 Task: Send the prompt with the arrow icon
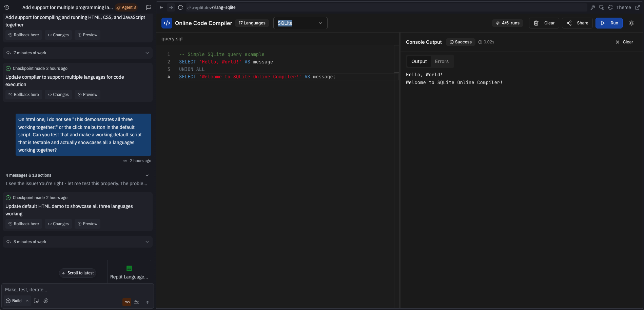coord(148,302)
